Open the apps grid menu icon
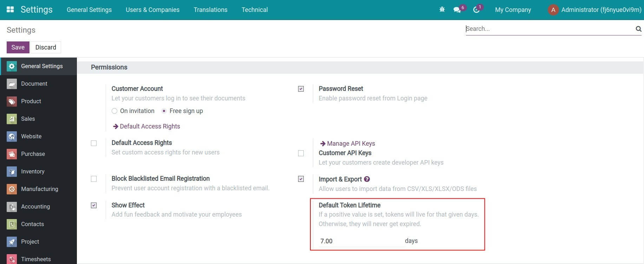 point(10,9)
